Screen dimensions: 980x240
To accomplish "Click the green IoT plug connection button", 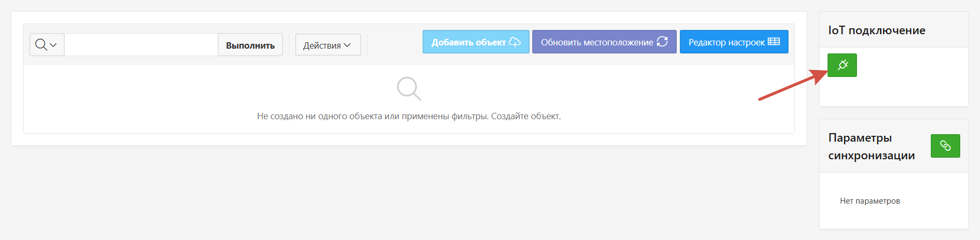I will pos(842,65).
